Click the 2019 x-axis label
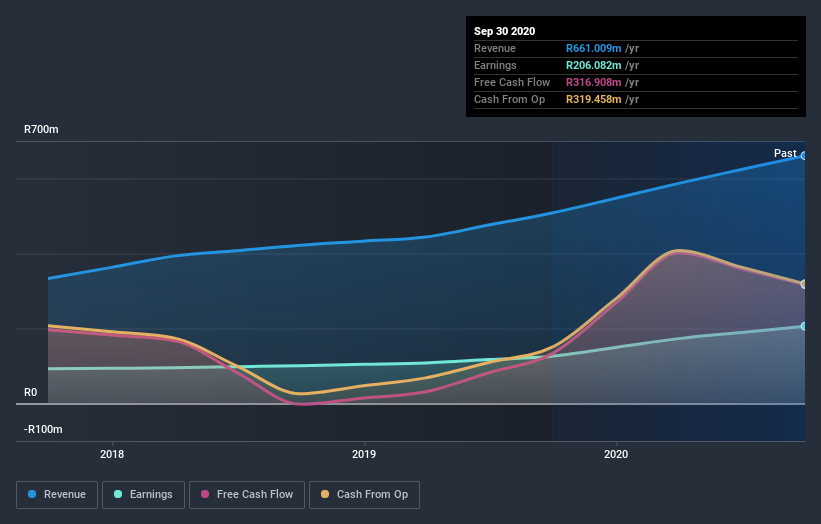Image resolution: width=821 pixels, height=524 pixels. click(364, 454)
